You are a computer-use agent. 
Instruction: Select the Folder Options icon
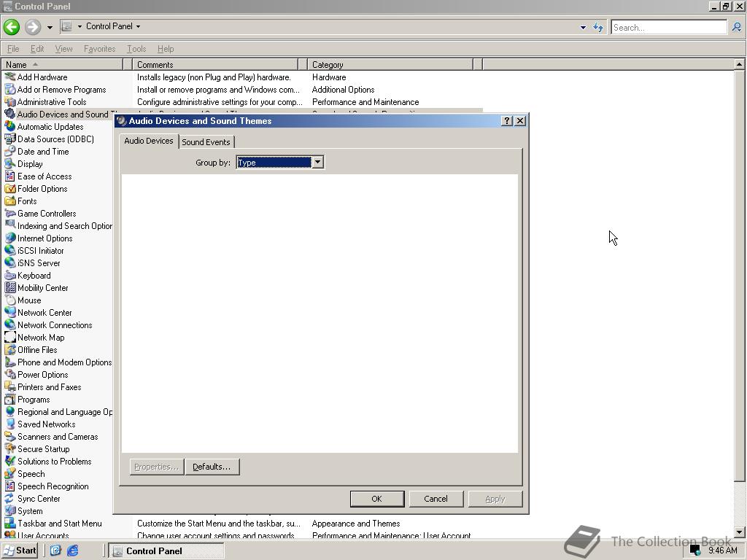pyautogui.click(x=10, y=188)
